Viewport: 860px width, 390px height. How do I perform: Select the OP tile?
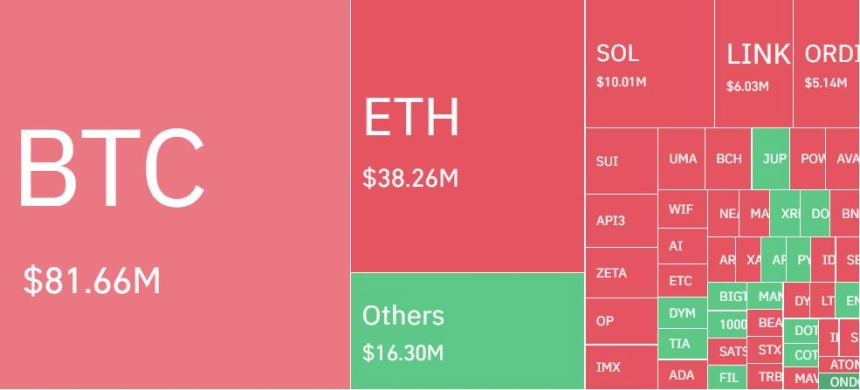coord(621,321)
